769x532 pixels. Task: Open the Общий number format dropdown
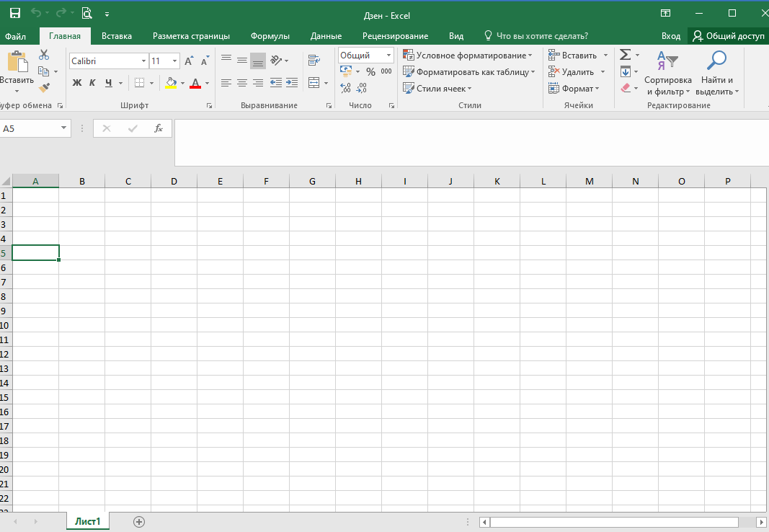388,55
